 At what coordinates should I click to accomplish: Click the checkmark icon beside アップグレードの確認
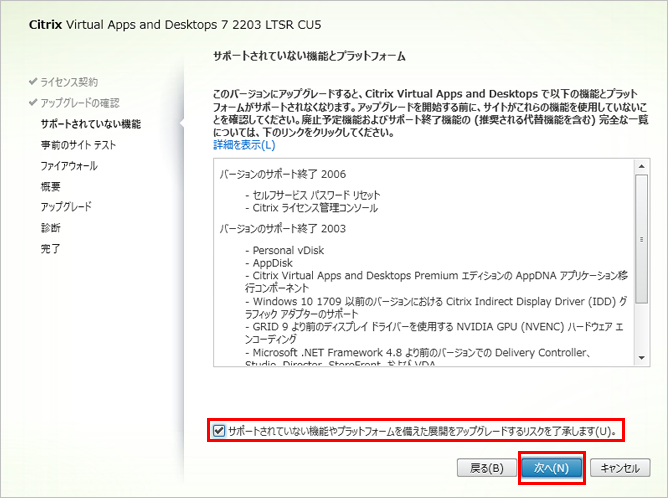pos(33,102)
